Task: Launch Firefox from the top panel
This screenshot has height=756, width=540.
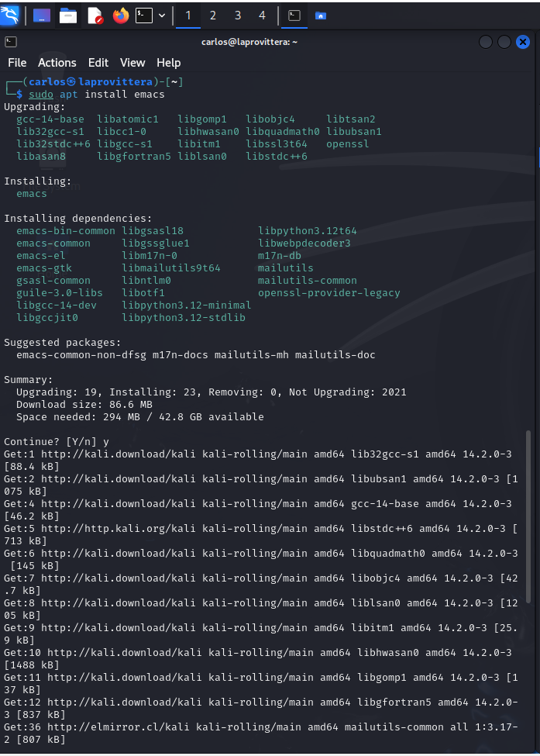Action: tap(121, 16)
